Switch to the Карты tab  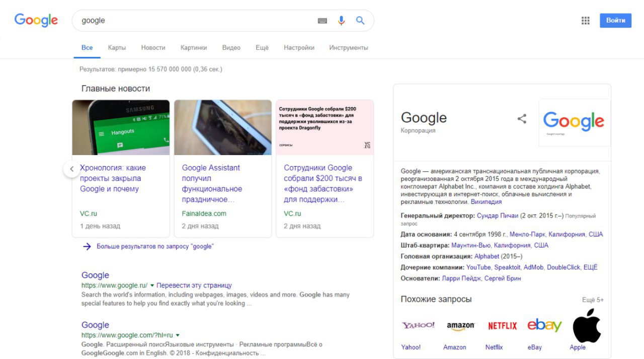117,48
